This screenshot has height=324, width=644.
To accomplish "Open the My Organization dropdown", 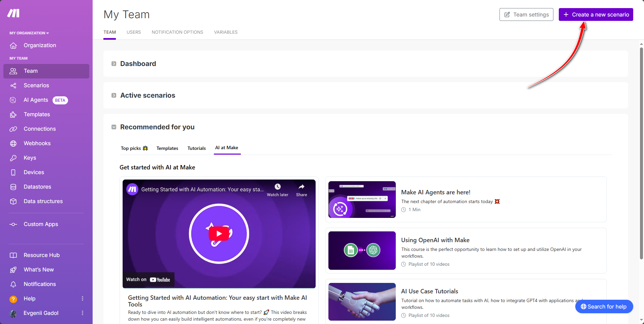I will click(29, 33).
